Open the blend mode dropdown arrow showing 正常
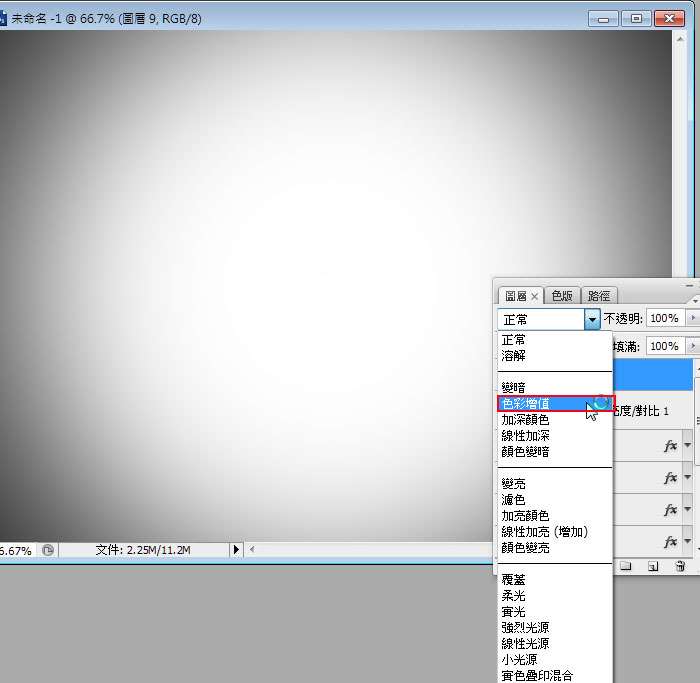Image resolution: width=700 pixels, height=683 pixels. point(592,319)
